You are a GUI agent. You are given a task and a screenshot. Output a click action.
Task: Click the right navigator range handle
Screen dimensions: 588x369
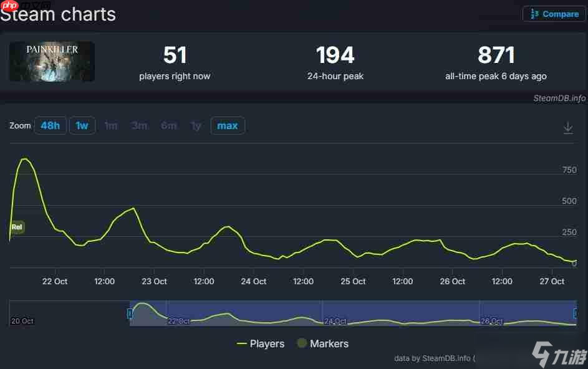click(576, 314)
